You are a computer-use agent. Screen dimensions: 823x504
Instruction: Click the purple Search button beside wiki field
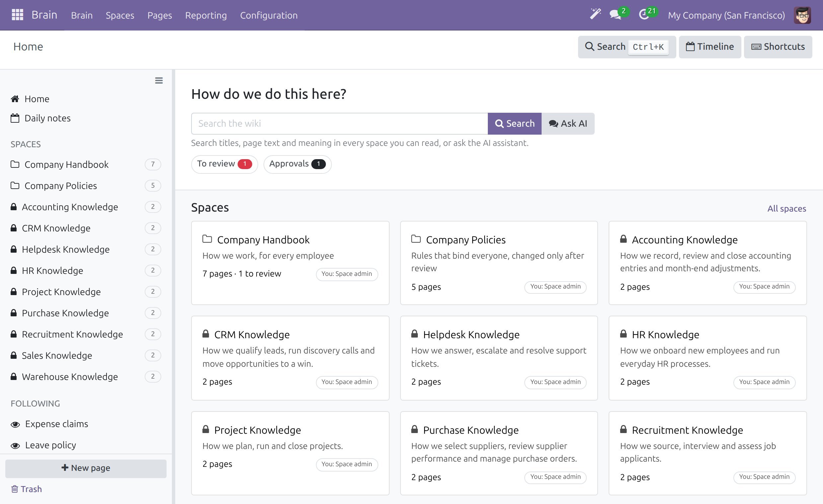(514, 123)
